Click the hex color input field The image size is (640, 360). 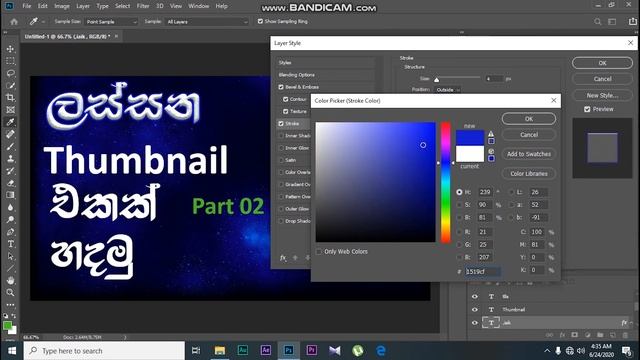[x=483, y=271]
